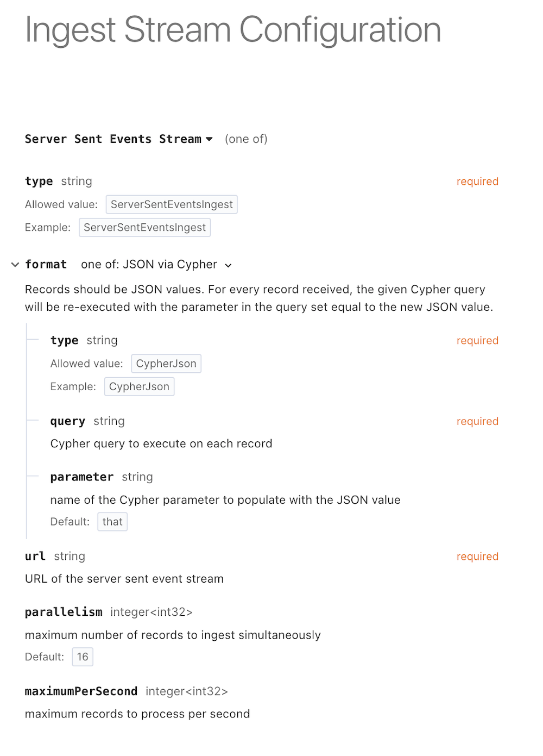This screenshot has width=543, height=756.
Task: Click the ServerSentEventsIngest example chip
Action: [144, 227]
